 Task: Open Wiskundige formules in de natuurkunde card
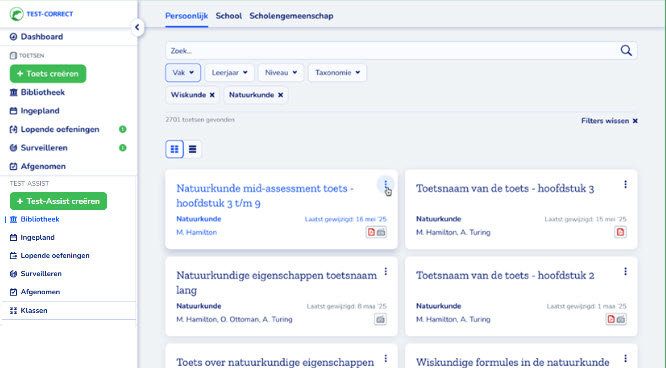click(513, 362)
